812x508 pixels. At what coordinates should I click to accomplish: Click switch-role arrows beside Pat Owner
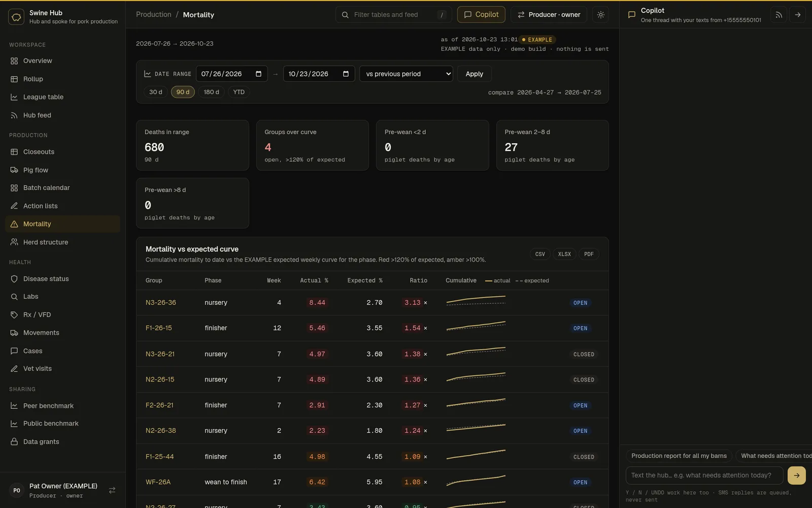click(112, 490)
